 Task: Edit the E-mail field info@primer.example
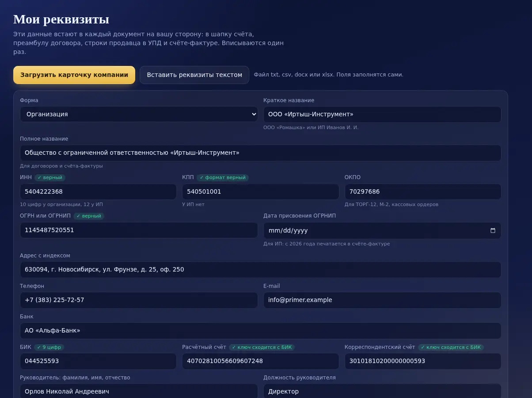(x=382, y=300)
